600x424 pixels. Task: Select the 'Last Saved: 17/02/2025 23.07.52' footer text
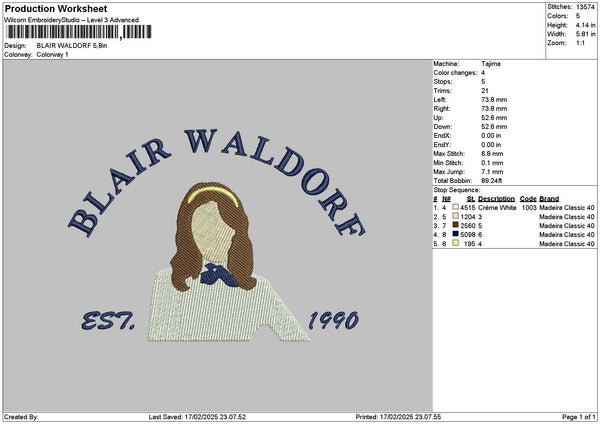click(x=197, y=417)
